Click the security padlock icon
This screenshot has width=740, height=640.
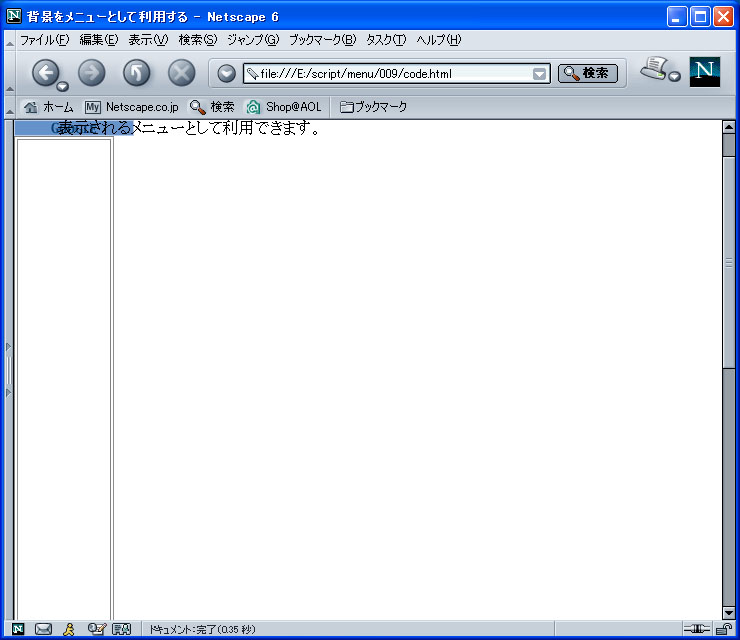tap(723, 629)
